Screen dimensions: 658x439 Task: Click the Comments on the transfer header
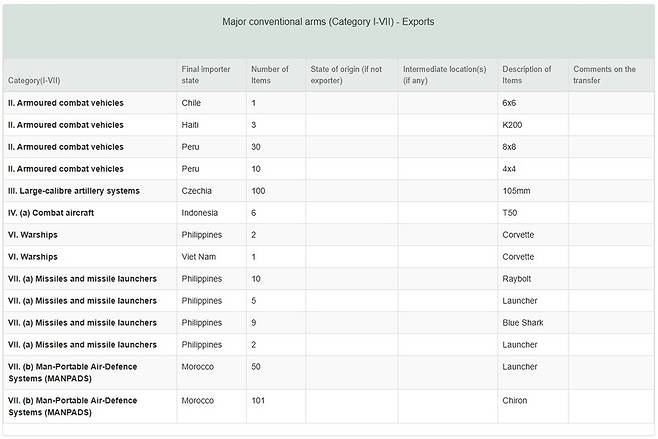pyautogui.click(x=604, y=75)
